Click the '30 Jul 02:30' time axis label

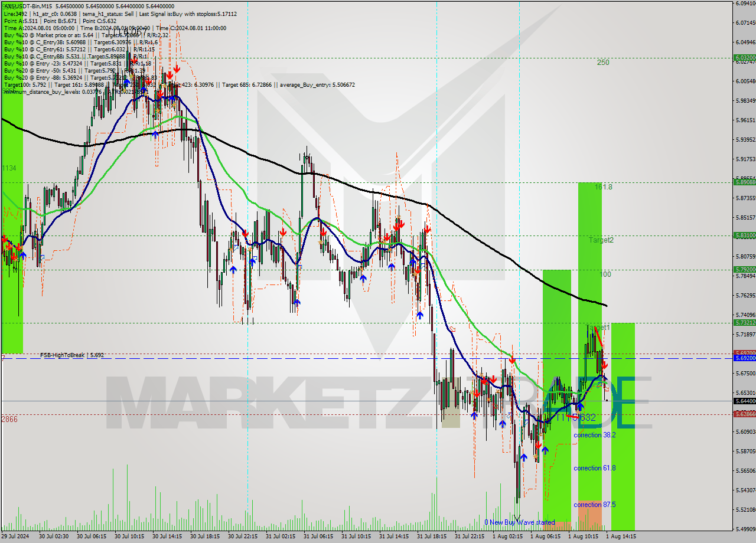click(54, 537)
